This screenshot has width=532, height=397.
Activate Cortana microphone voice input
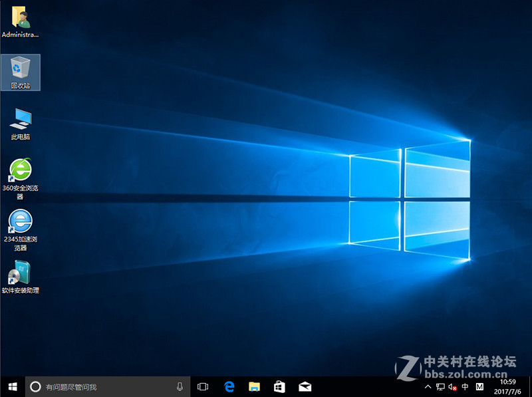[x=180, y=386]
